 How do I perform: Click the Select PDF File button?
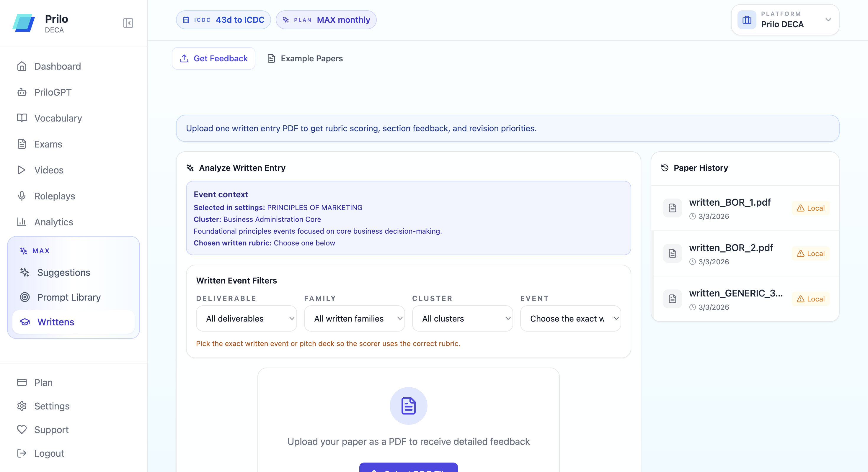tap(408, 468)
